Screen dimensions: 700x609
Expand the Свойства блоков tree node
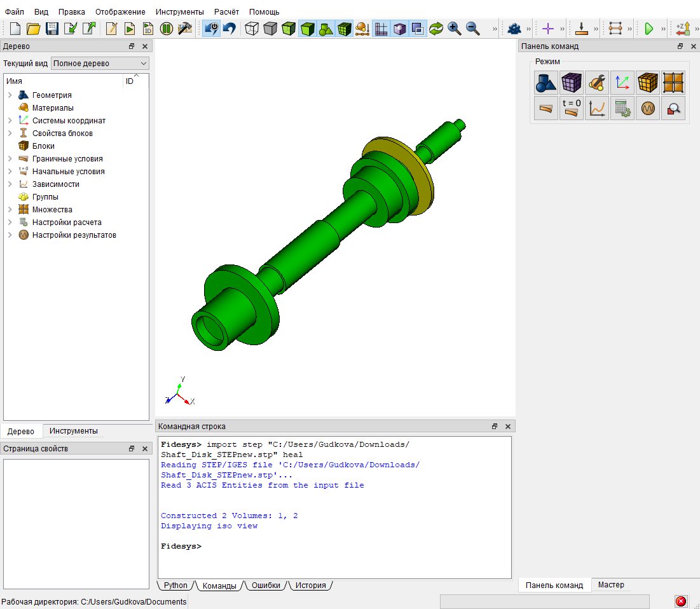click(x=10, y=133)
